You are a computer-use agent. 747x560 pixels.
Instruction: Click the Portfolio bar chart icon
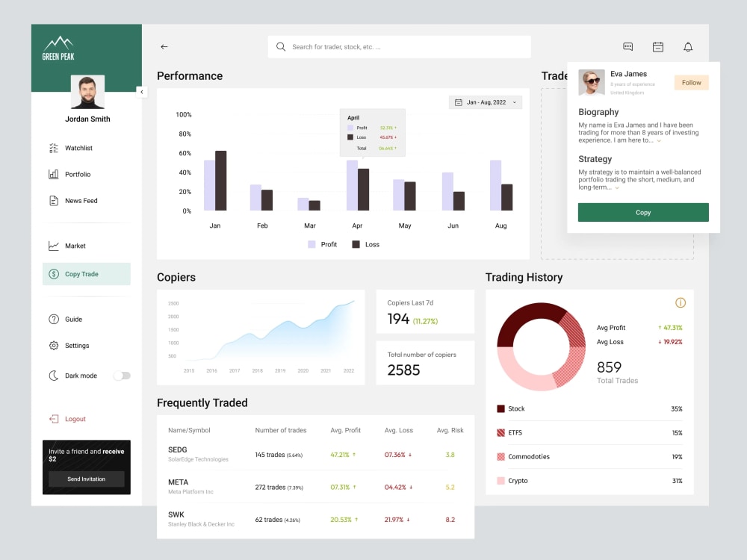coord(54,174)
